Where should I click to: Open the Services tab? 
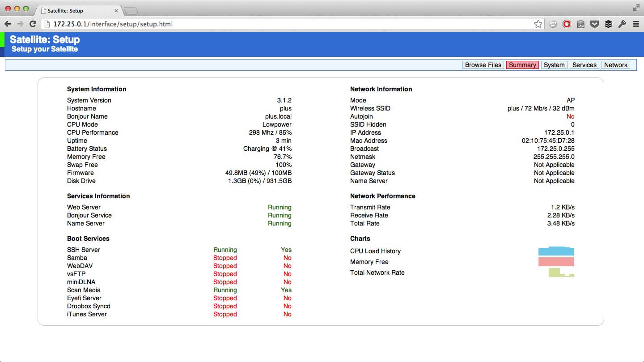click(x=584, y=65)
